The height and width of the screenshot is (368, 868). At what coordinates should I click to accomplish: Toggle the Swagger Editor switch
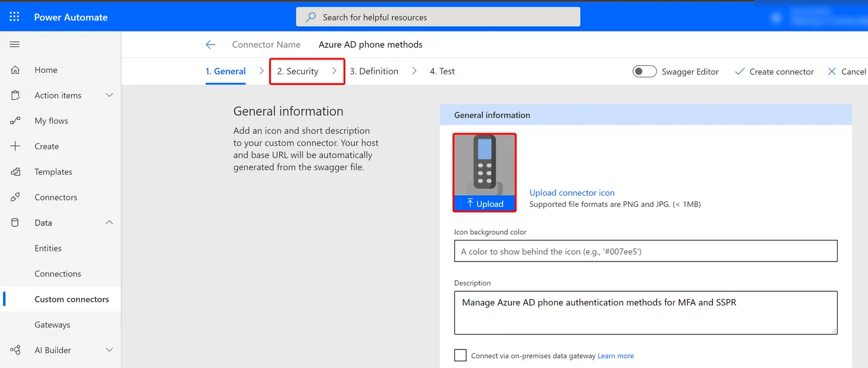point(645,71)
